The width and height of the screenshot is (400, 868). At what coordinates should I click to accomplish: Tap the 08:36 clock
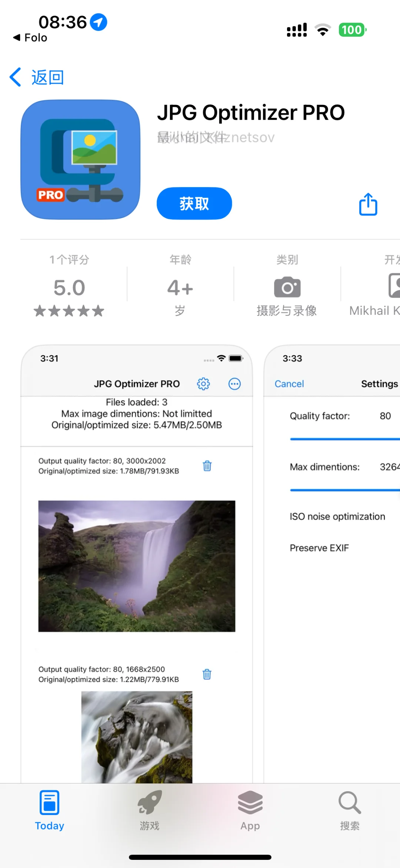[63, 22]
